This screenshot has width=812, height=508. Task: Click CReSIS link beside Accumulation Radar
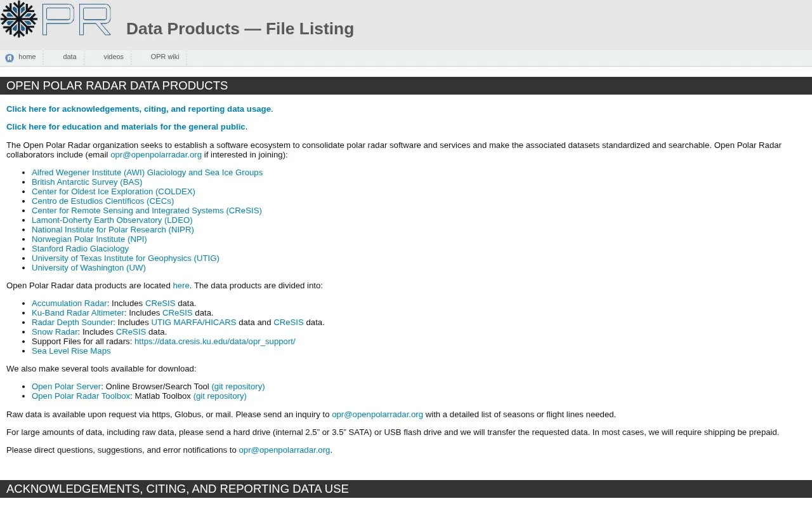click(x=160, y=304)
